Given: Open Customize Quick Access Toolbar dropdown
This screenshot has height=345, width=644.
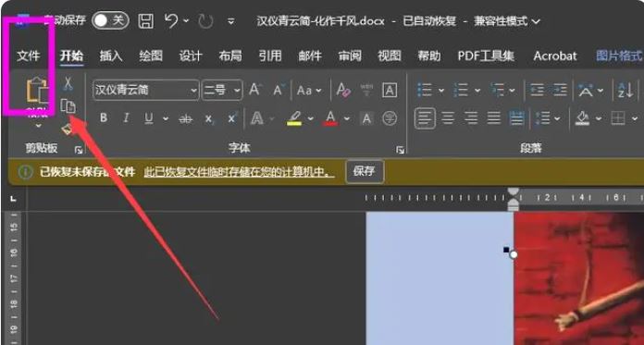Looking at the screenshot, I should (x=231, y=20).
